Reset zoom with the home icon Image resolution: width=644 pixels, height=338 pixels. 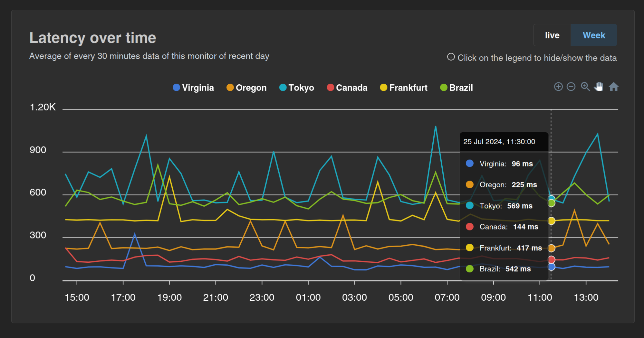(x=613, y=87)
